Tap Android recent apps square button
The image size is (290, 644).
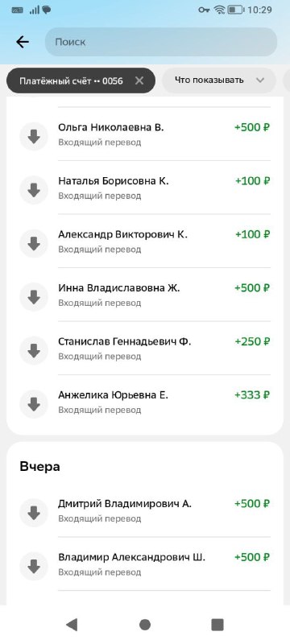point(217,625)
